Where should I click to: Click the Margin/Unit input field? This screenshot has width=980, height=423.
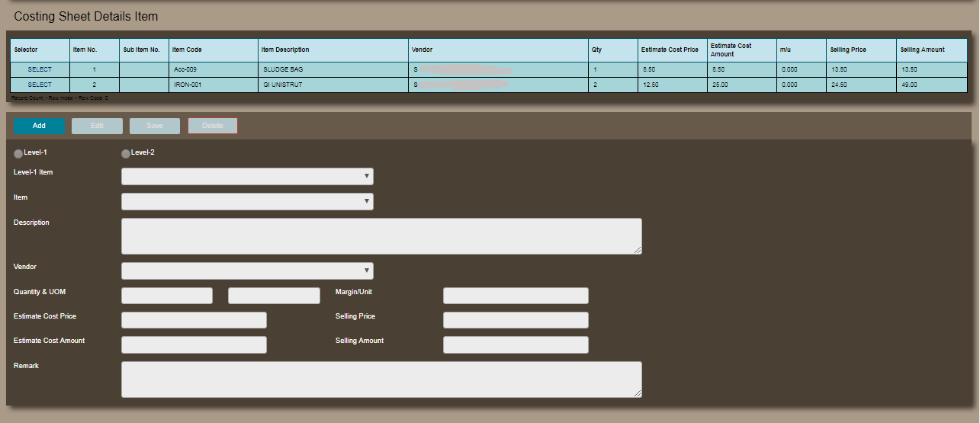pyautogui.click(x=516, y=296)
